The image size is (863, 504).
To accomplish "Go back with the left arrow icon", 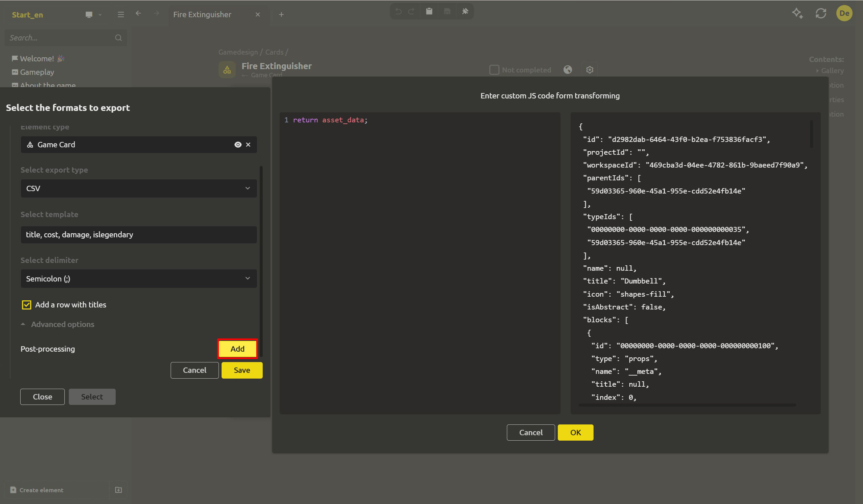I will (x=138, y=13).
